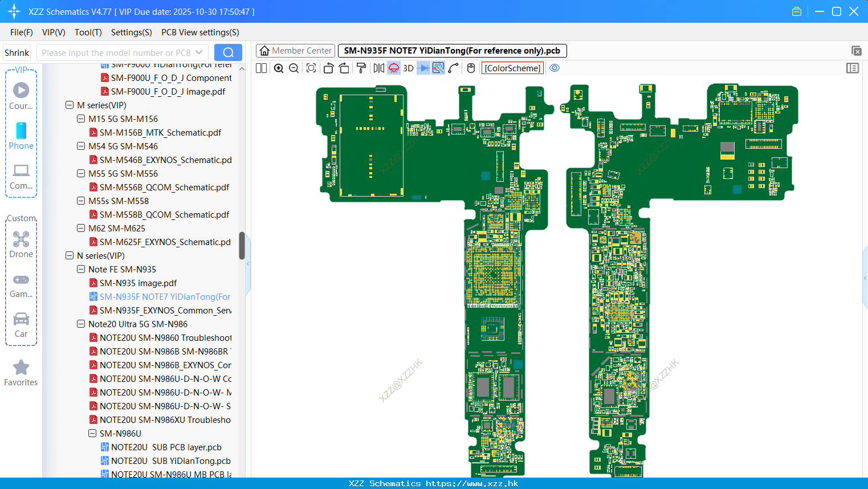Click the yellow briefcase icon in the title bar
This screenshot has width=868, height=489.
pos(797,11)
